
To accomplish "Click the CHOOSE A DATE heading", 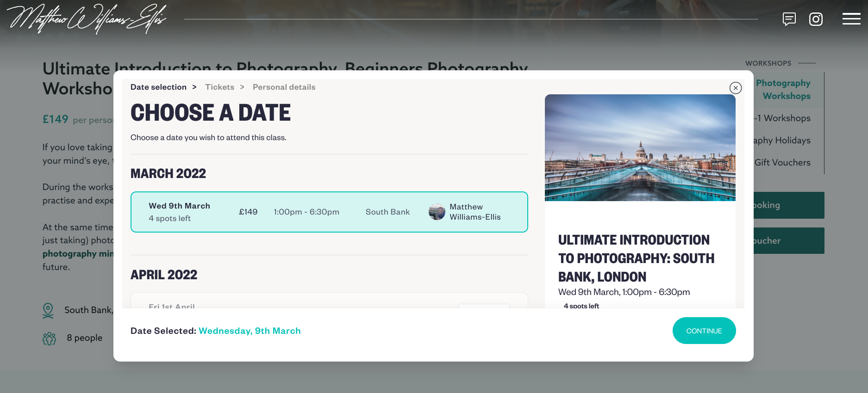I will click(x=211, y=113).
